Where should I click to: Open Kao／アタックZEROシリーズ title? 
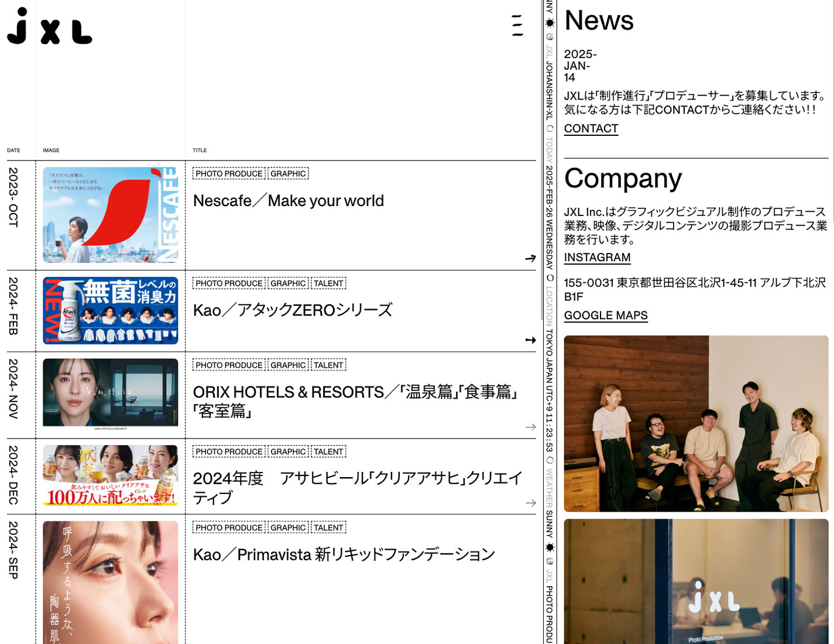coord(293,310)
